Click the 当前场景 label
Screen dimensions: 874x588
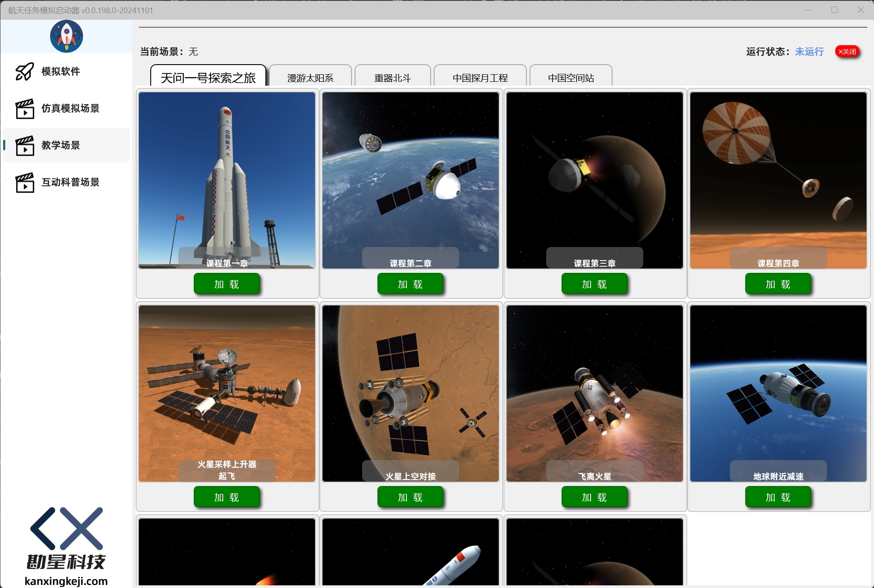[162, 51]
